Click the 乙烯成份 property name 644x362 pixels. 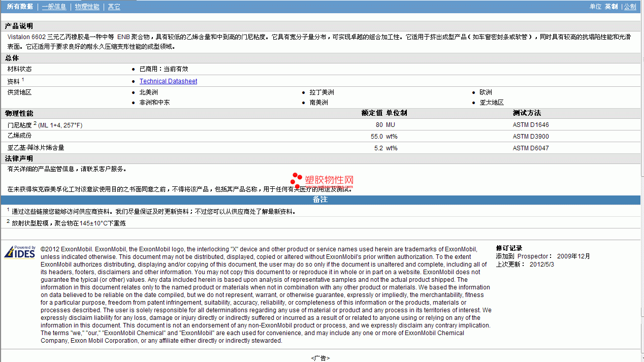(19, 136)
